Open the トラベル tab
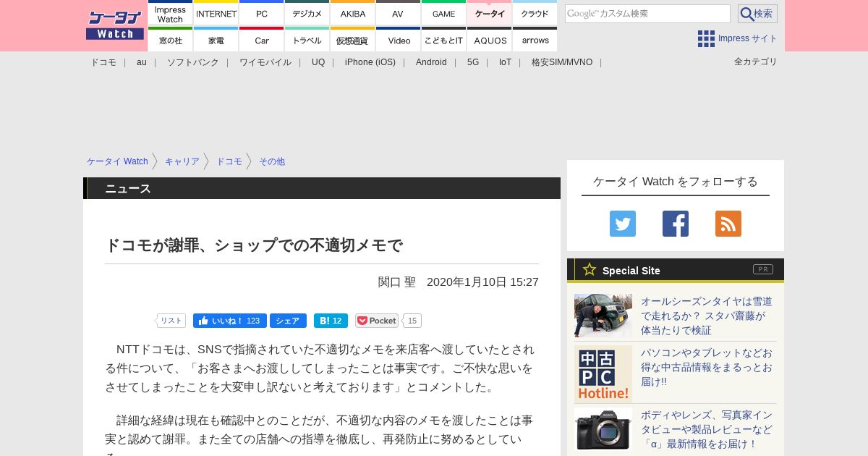 tap(307, 40)
